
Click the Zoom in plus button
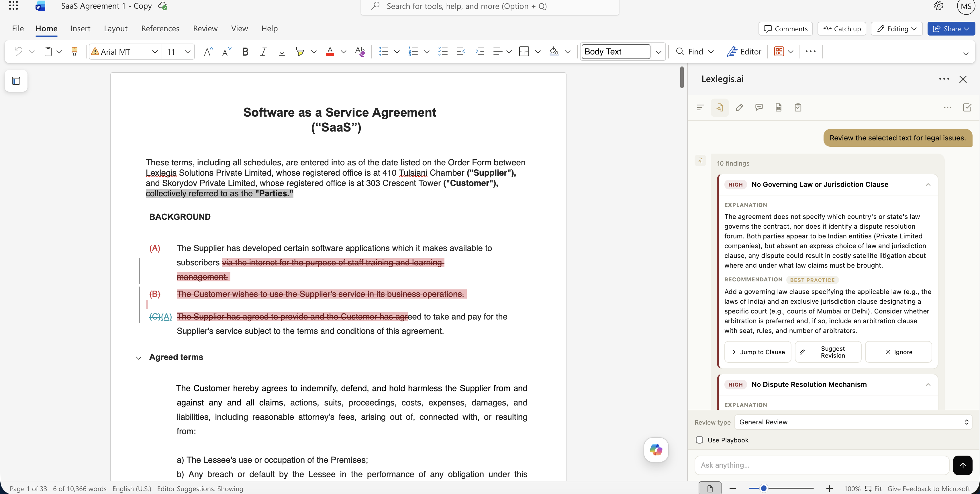830,488
